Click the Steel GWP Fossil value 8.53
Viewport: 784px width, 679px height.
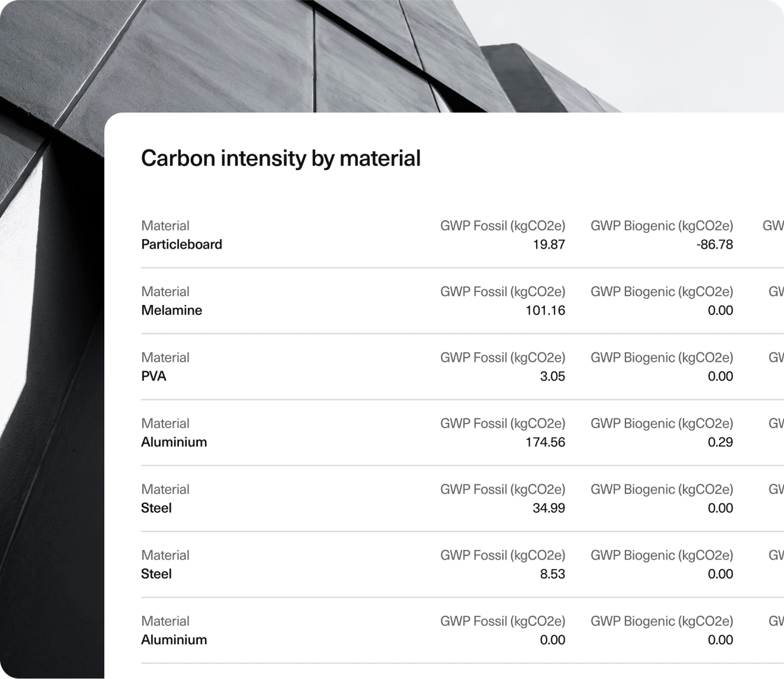pyautogui.click(x=552, y=574)
